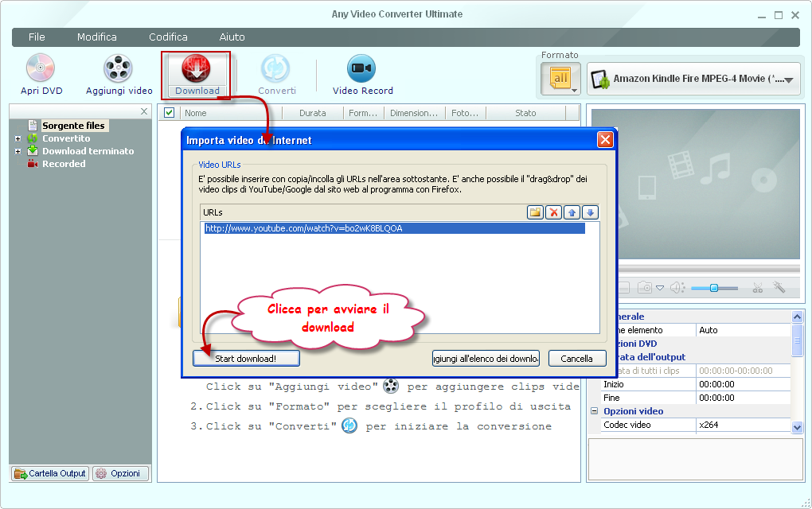Click the Fine time value field
The width and height of the screenshot is (812, 509).
coord(743,398)
